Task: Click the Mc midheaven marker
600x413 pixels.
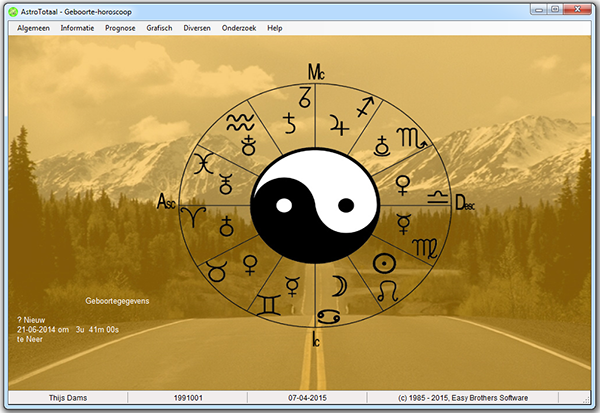Action: click(316, 72)
